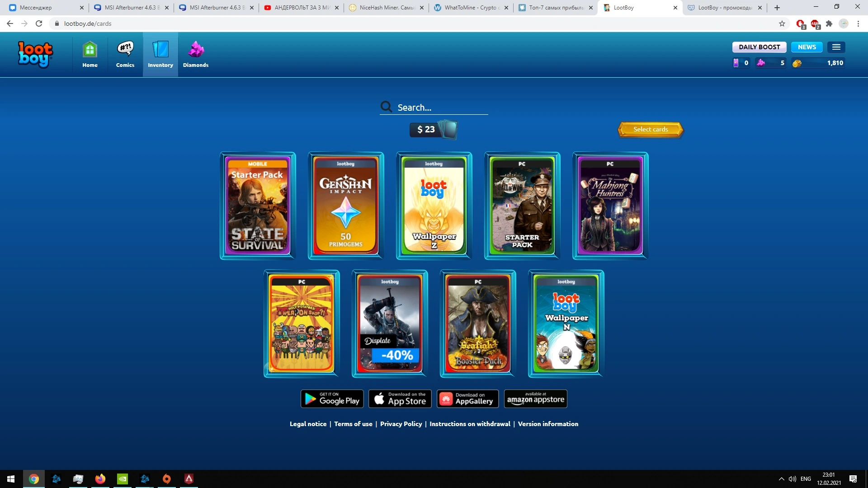The height and width of the screenshot is (488, 868).
Task: Click the LootBoy logo
Action: pyautogui.click(x=35, y=55)
